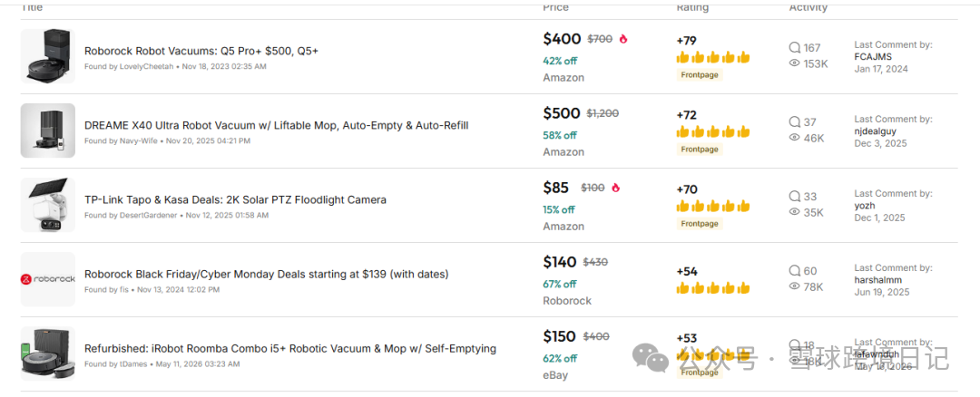The width and height of the screenshot is (980, 397).
Task: Open Roborock Black Friday/Cyber Monday deals listing
Action: tap(266, 274)
